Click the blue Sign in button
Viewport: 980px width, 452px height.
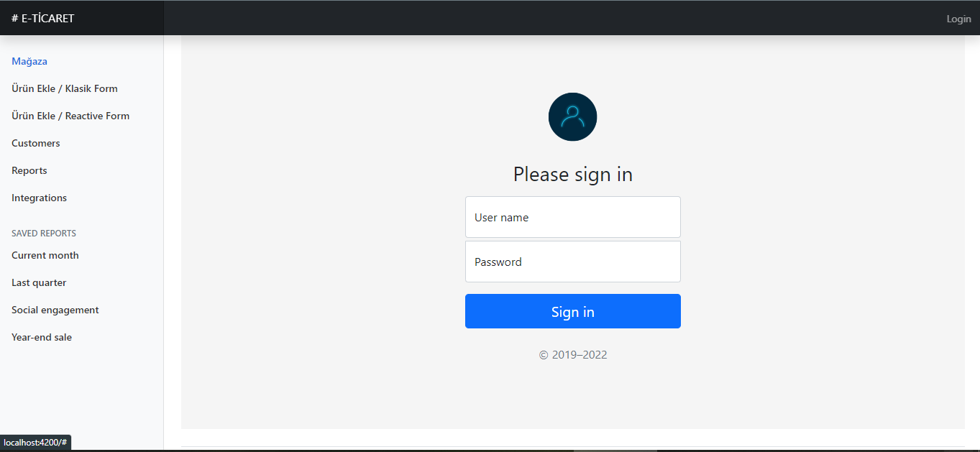click(x=572, y=311)
